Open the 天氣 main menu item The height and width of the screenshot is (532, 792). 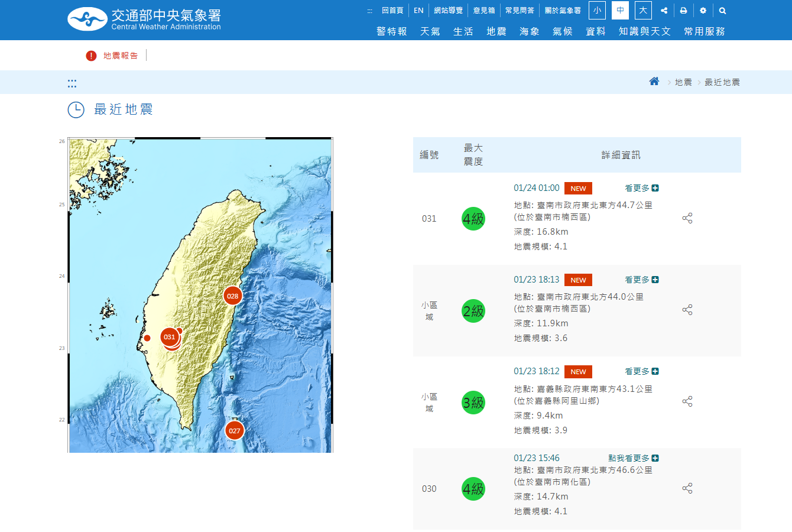point(430,31)
